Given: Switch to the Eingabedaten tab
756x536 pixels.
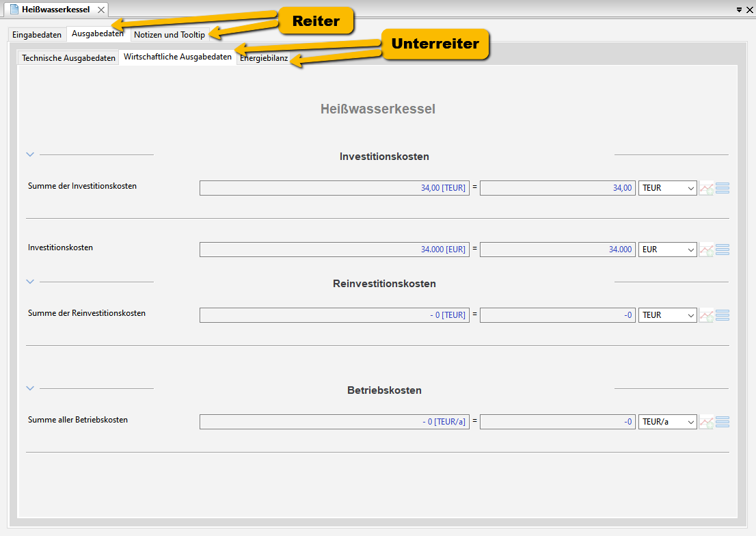Looking at the screenshot, I should pyautogui.click(x=37, y=35).
